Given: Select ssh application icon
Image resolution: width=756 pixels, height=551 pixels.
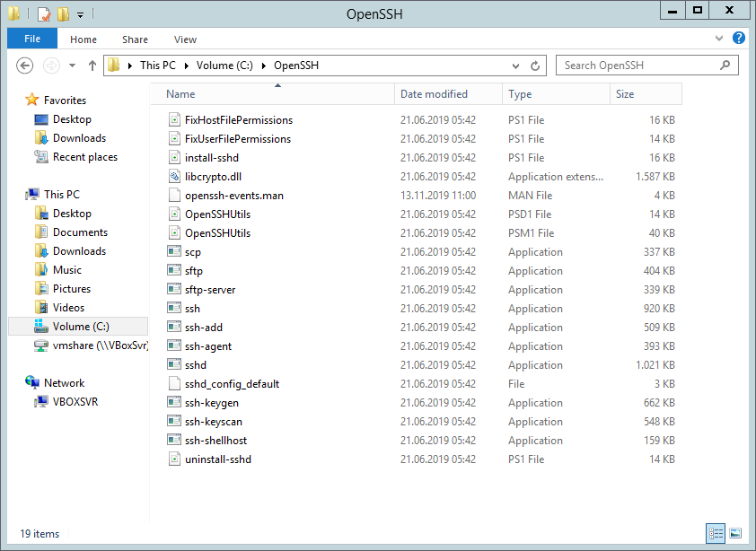Looking at the screenshot, I should tap(174, 308).
